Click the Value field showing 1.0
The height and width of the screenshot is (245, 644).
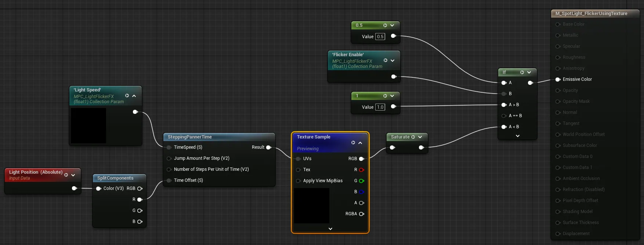pos(380,107)
